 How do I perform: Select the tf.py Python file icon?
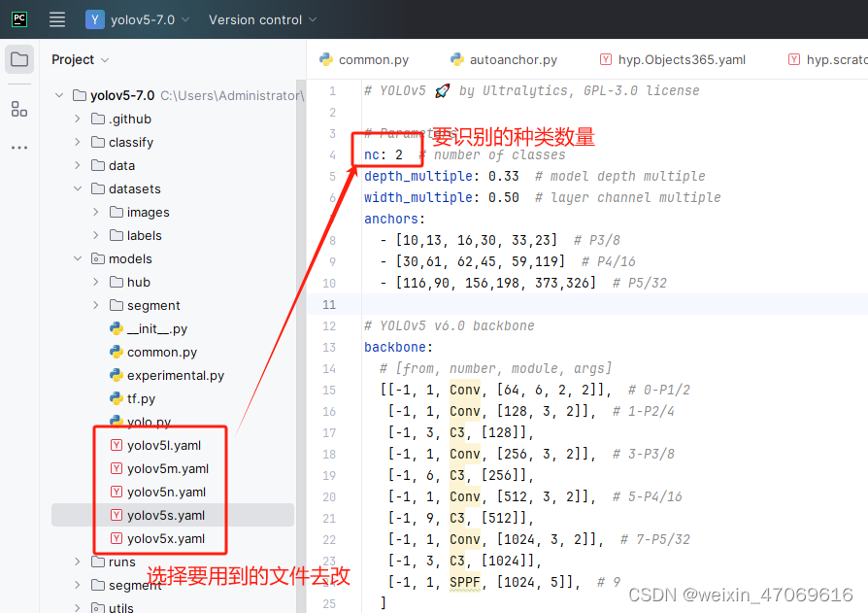click(x=116, y=398)
